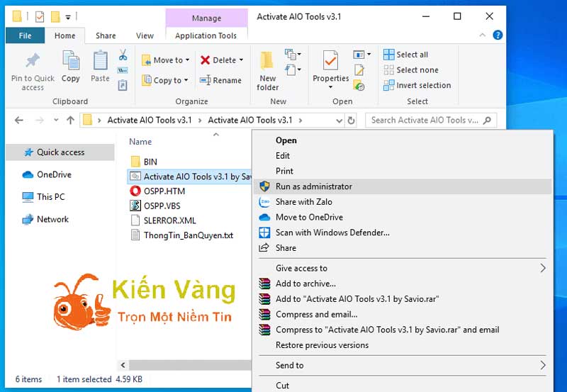Click Select none button
This screenshot has height=392, width=567.
(x=411, y=69)
